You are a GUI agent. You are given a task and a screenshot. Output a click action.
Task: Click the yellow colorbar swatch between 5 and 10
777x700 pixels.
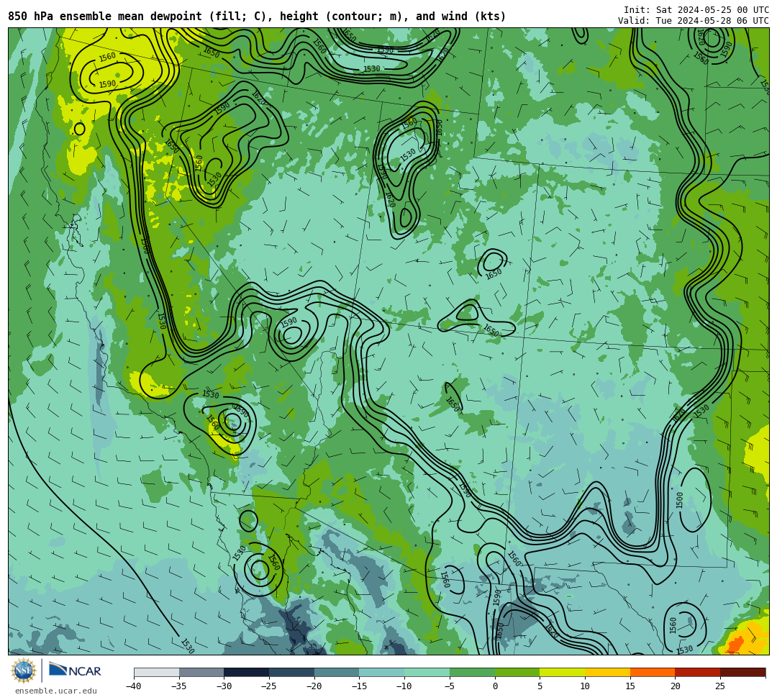(563, 672)
